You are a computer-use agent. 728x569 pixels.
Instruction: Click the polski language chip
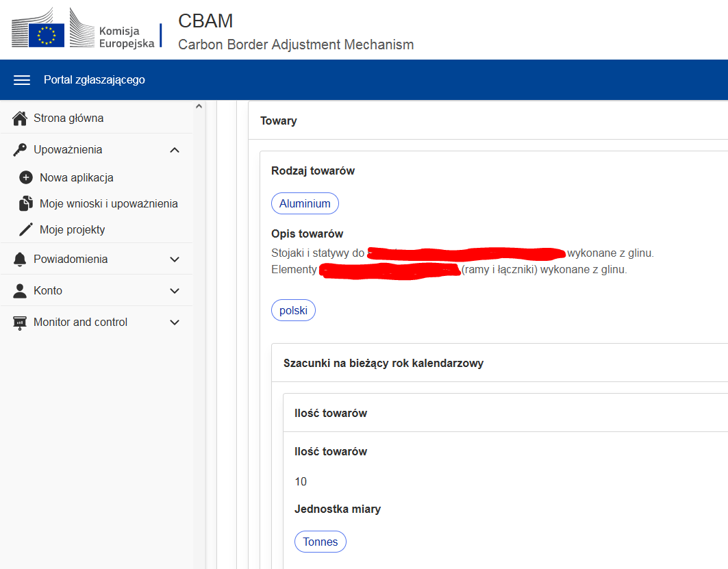pyautogui.click(x=293, y=310)
